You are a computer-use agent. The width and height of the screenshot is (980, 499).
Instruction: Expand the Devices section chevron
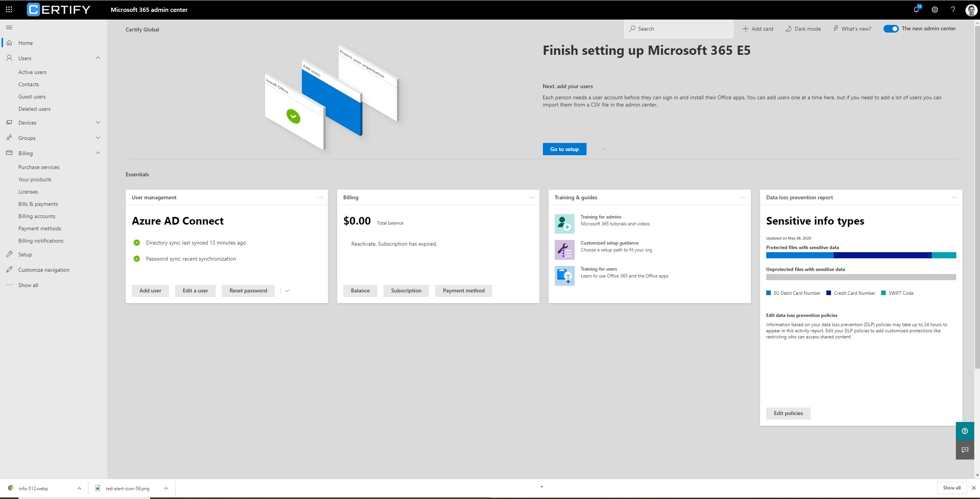[x=98, y=122]
